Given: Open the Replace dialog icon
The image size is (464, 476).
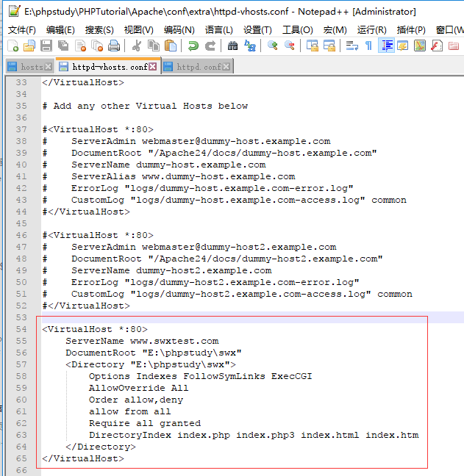Looking at the screenshot, I should click(x=250, y=46).
